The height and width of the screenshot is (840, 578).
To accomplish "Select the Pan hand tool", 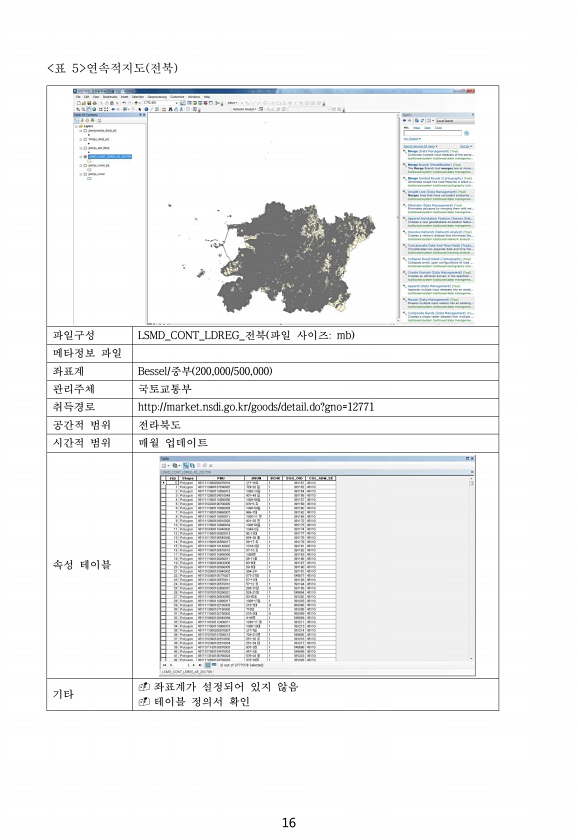I will click(x=88, y=109).
